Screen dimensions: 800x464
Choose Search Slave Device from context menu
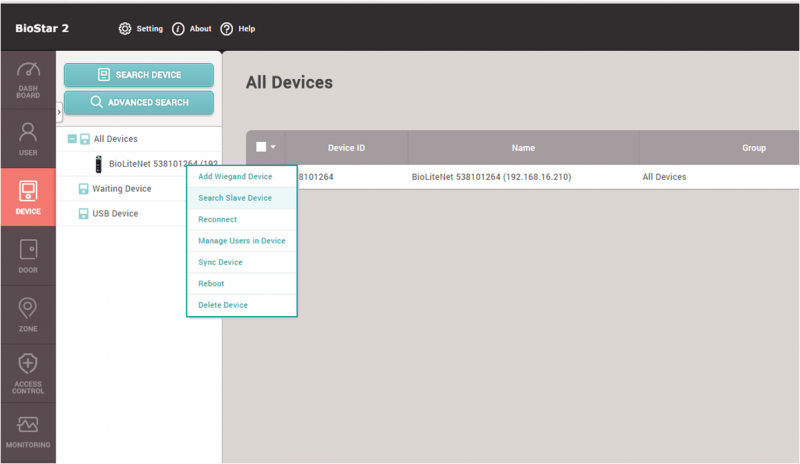[x=235, y=198]
